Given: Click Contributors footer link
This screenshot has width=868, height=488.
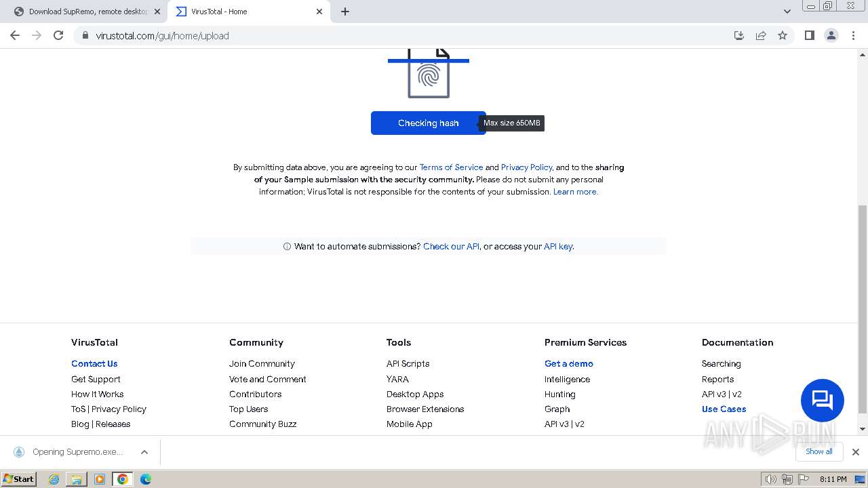Looking at the screenshot, I should (x=255, y=394).
